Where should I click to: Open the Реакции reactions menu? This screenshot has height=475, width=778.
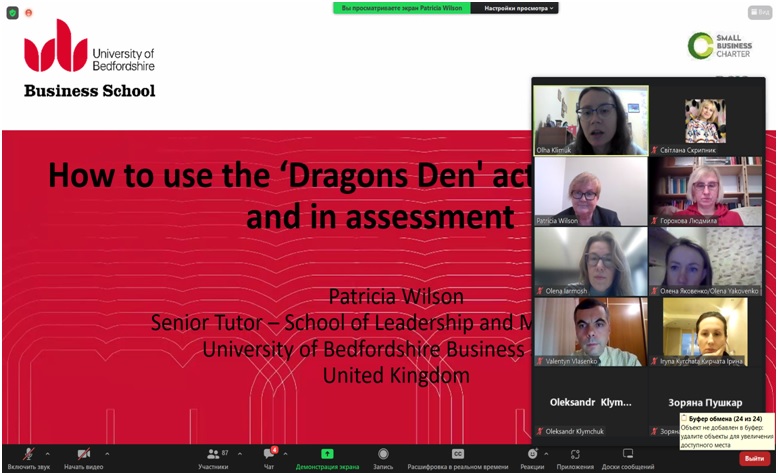(532, 458)
